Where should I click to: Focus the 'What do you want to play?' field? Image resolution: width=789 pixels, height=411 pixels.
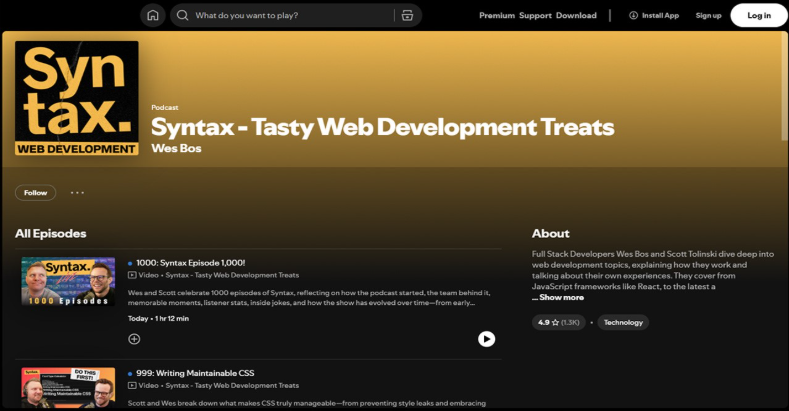pyautogui.click(x=292, y=15)
